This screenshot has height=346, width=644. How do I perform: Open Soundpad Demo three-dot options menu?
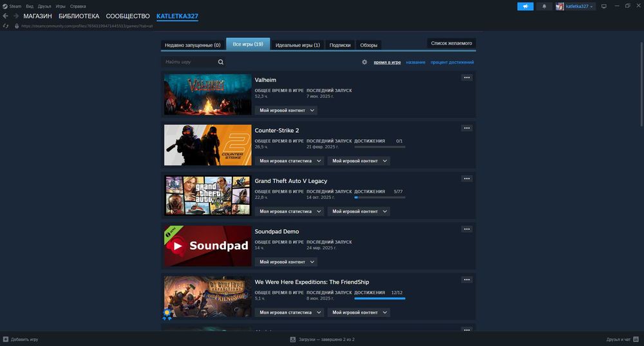466,229
